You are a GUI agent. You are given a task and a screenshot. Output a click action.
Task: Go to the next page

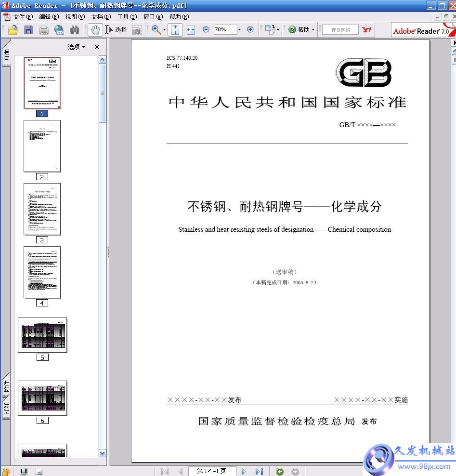pyautogui.click(x=243, y=471)
